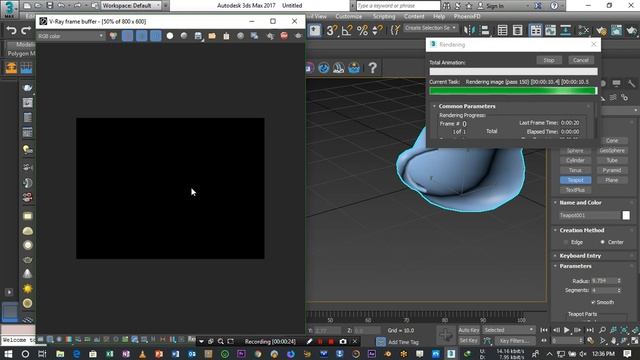Click the Windows Start button on the taskbar
Screen dimensions: 640x360
pyautogui.click(x=8, y=354)
